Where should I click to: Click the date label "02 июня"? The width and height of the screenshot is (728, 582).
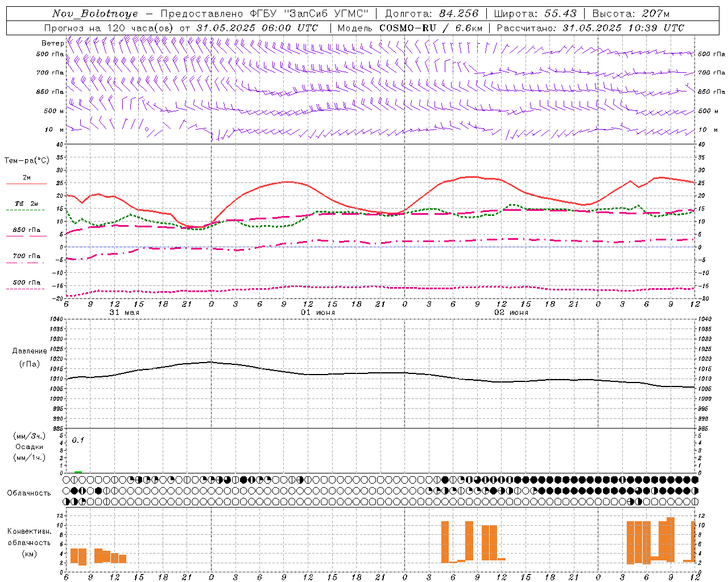(x=511, y=313)
